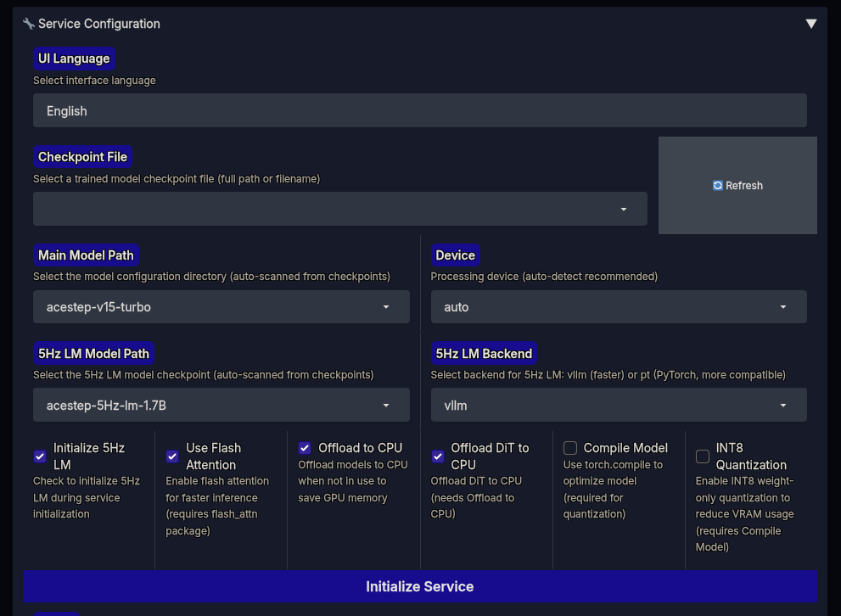Click the 5Hz LM Model Path label

coord(94,353)
